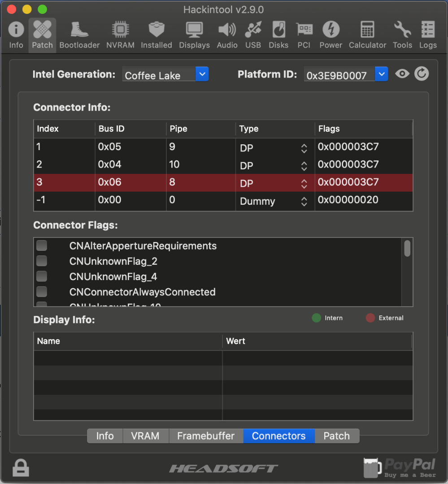The width and height of the screenshot is (448, 484).
Task: Open the USB toolbar section
Action: [253, 35]
